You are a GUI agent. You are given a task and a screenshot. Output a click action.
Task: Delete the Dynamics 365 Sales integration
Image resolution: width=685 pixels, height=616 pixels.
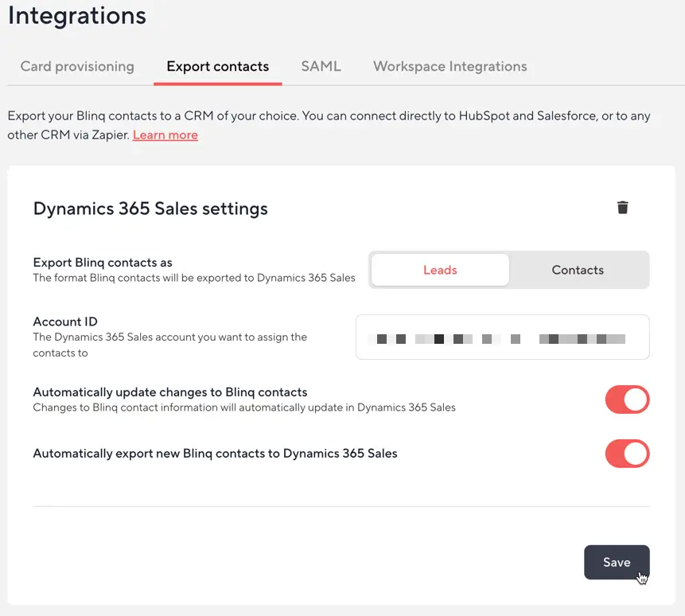[622, 208]
